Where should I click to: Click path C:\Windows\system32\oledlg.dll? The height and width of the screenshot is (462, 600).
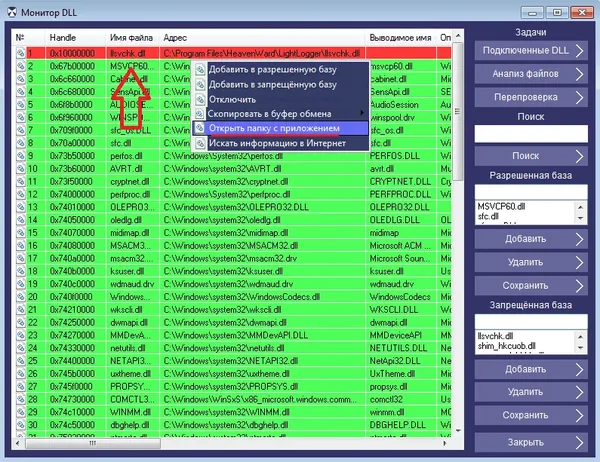pyautogui.click(x=222, y=220)
